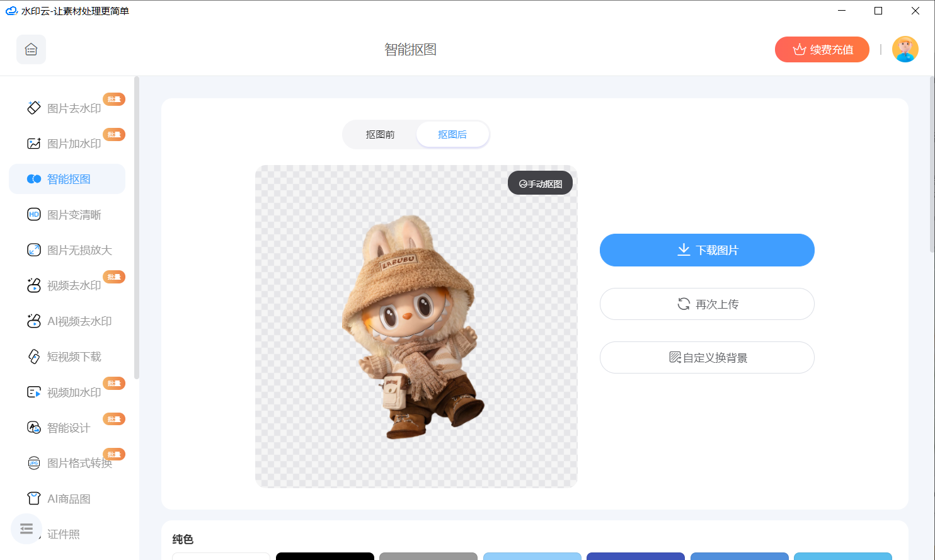The width and height of the screenshot is (935, 560).
Task: Pick the gray solid color swatch
Action: click(428, 556)
